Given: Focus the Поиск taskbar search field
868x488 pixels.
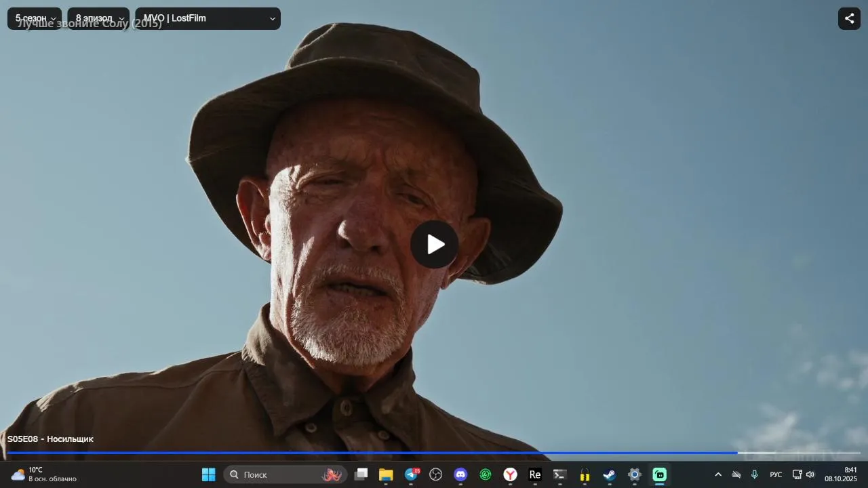Looking at the screenshot, I should tap(285, 474).
